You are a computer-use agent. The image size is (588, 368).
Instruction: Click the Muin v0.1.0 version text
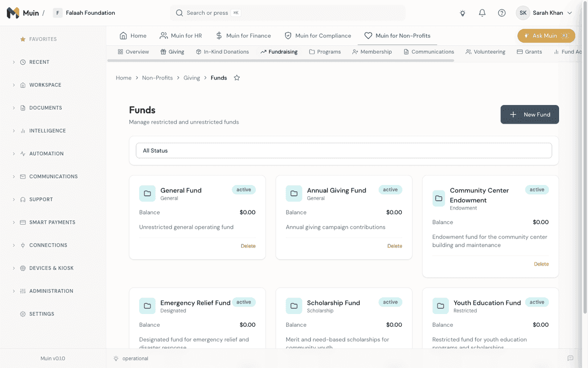coord(53,359)
